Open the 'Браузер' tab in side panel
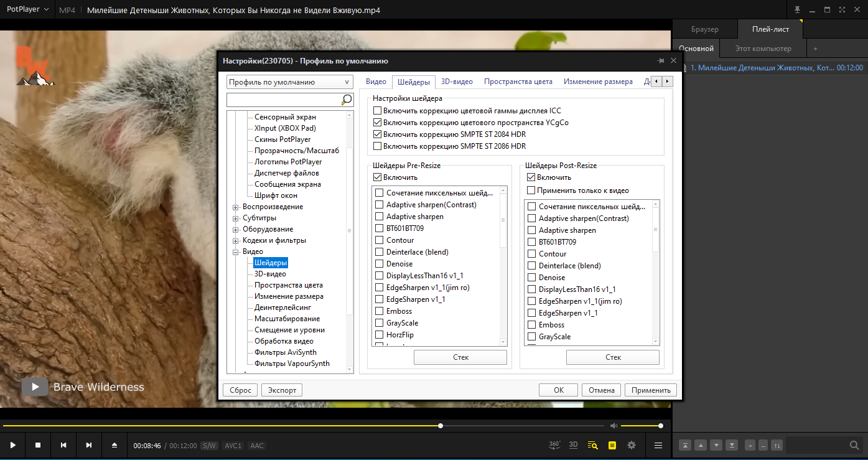868x460 pixels. click(704, 29)
